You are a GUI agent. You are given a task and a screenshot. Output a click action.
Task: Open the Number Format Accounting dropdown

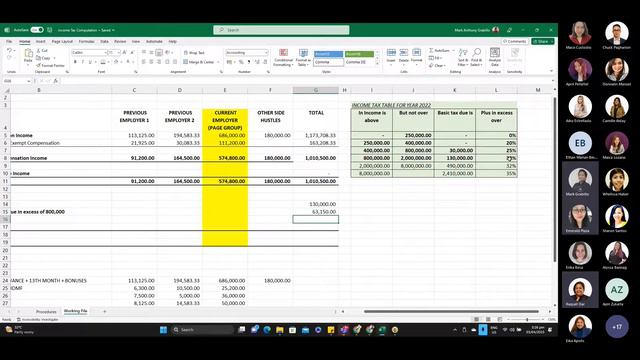[266, 53]
